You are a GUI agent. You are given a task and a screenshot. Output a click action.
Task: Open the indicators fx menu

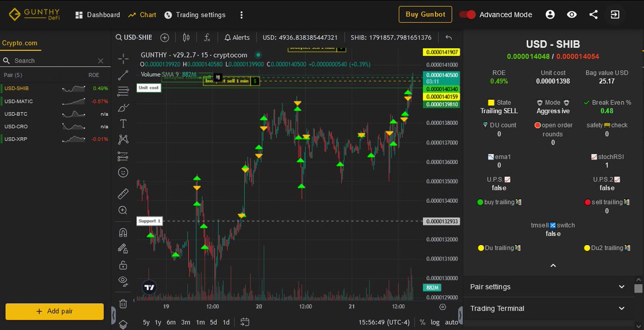point(207,38)
